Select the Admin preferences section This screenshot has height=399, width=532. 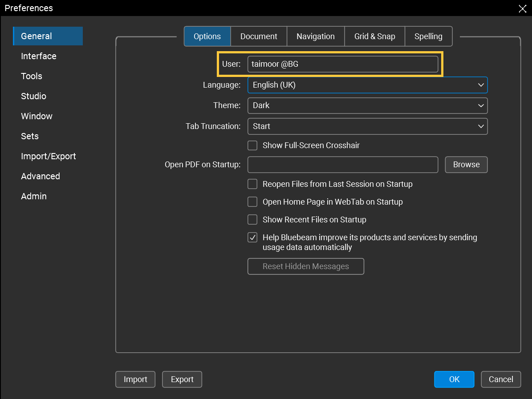coord(33,196)
